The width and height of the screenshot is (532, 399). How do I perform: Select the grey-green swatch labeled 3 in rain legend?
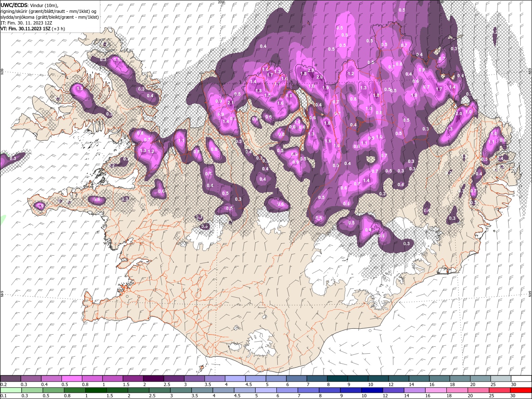pos(181,390)
